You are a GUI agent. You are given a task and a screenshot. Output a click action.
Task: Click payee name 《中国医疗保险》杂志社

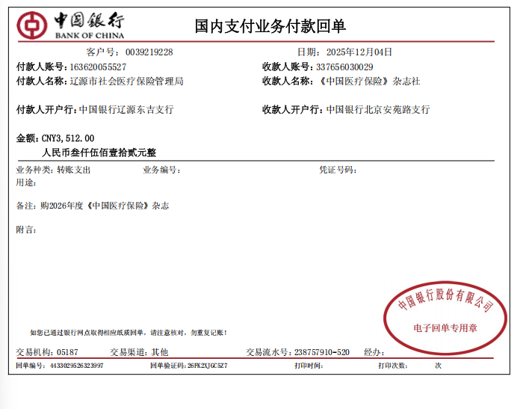[369, 81]
